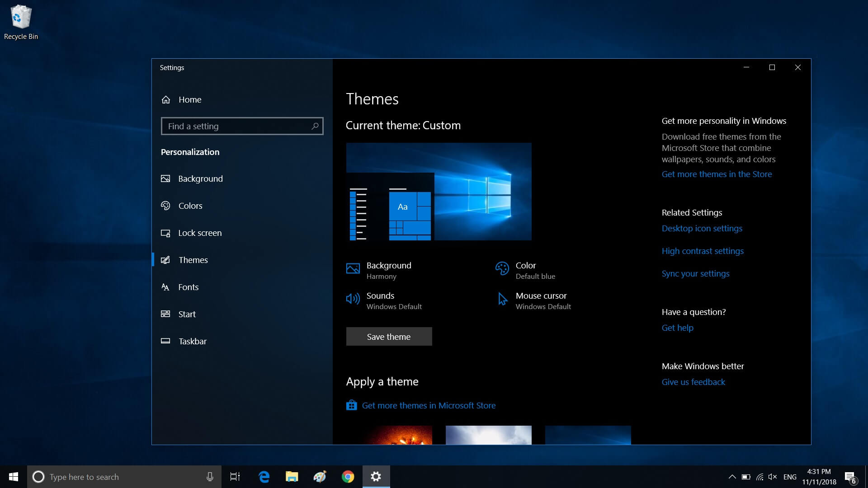Click the Cortana circle icon

coord(38,477)
